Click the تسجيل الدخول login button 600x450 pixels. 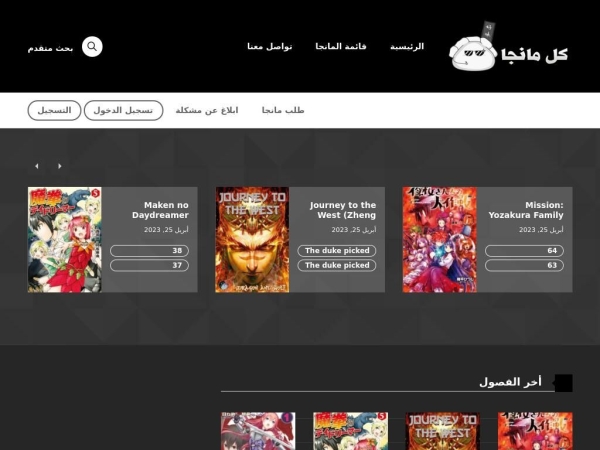tap(123, 110)
